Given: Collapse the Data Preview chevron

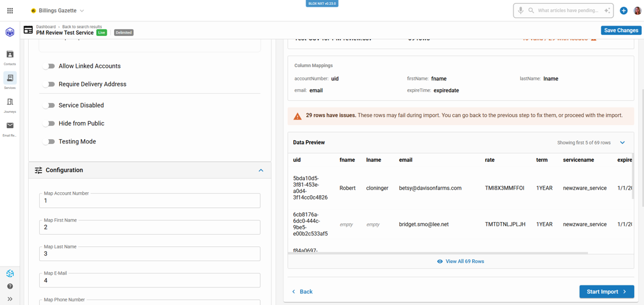Looking at the screenshot, I should tap(622, 143).
